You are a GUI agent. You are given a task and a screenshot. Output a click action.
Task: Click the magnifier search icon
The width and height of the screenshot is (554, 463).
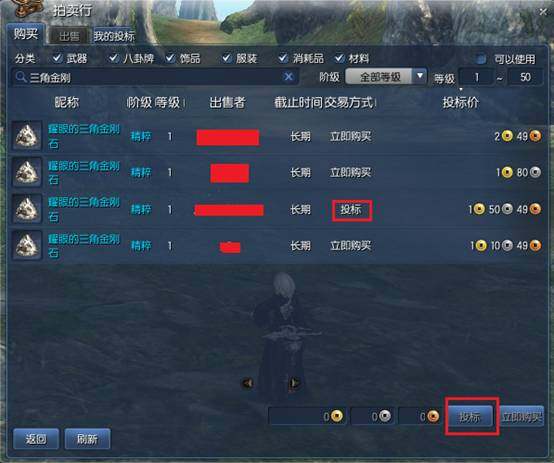[21, 77]
